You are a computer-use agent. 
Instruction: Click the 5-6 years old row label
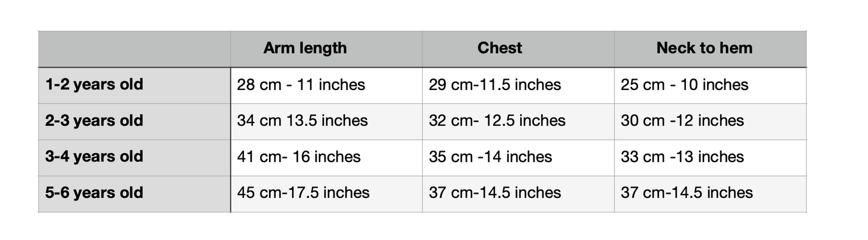(94, 193)
